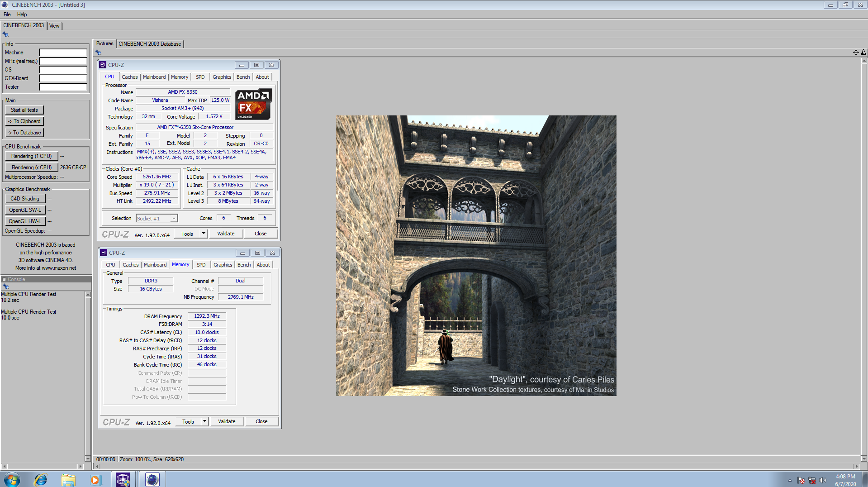
Task: Click To Clipboard button
Action: point(24,121)
